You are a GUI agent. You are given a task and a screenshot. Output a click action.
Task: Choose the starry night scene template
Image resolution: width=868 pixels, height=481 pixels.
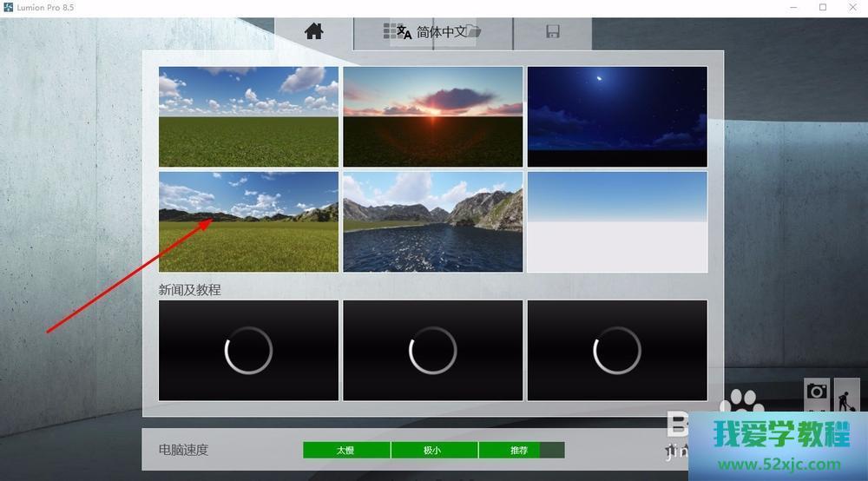point(617,116)
